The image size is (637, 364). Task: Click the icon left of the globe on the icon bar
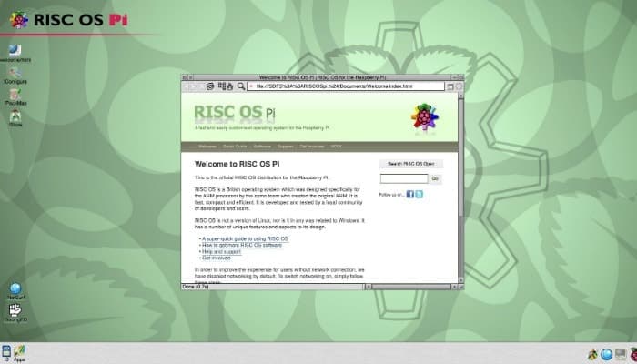click(592, 354)
